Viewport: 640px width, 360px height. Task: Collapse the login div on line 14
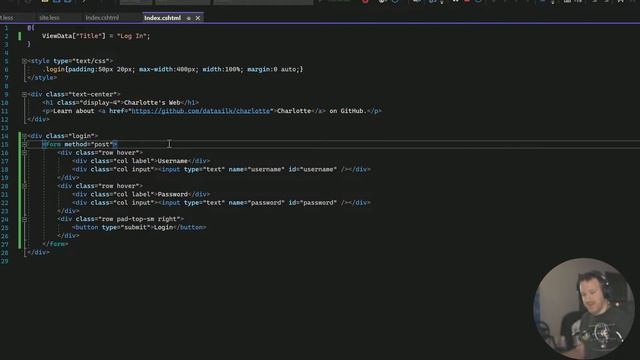pyautogui.click(x=24, y=136)
